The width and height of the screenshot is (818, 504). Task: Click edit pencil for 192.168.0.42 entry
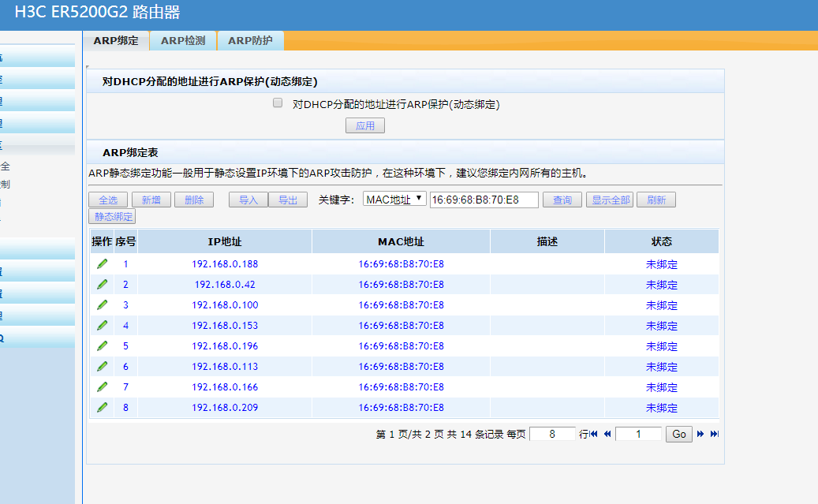[x=102, y=285]
